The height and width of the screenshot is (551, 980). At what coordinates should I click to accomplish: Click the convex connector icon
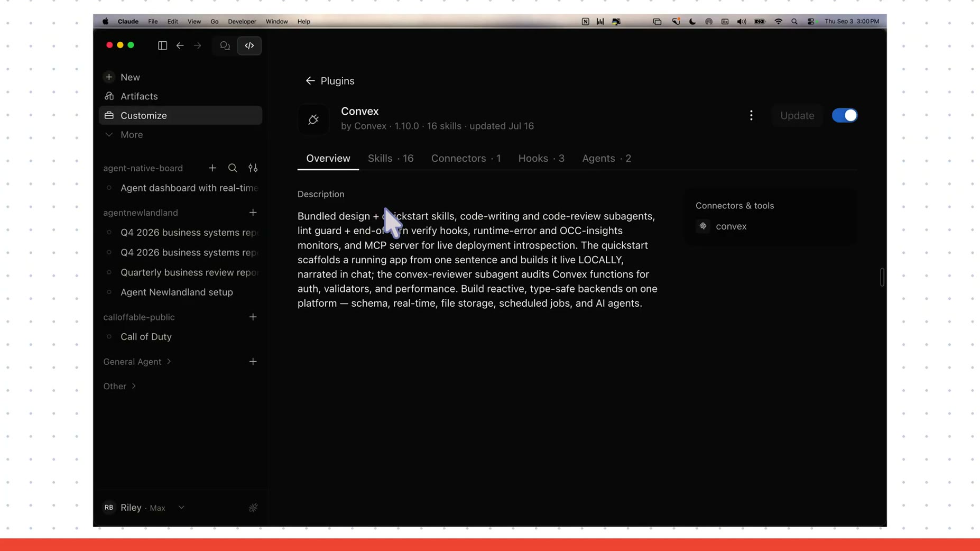click(703, 226)
